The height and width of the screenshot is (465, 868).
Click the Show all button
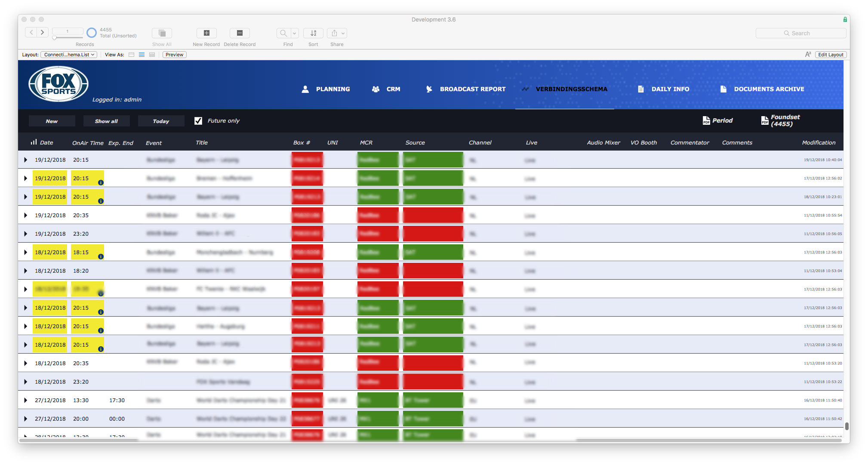point(106,121)
